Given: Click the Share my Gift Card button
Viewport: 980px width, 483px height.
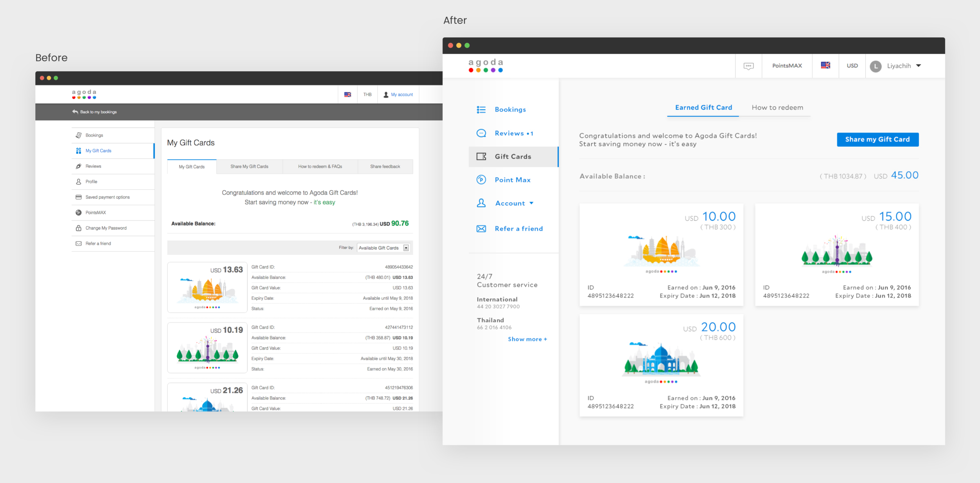Looking at the screenshot, I should click(x=877, y=139).
